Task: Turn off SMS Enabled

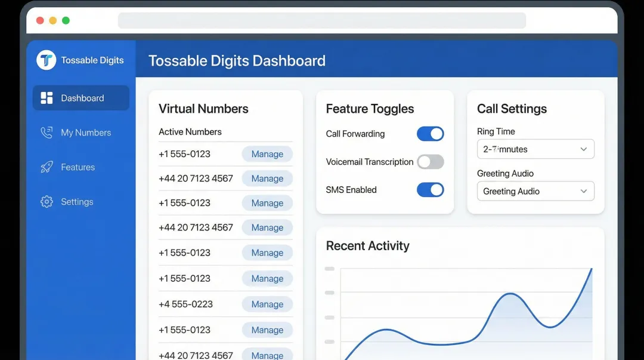Action: point(431,190)
